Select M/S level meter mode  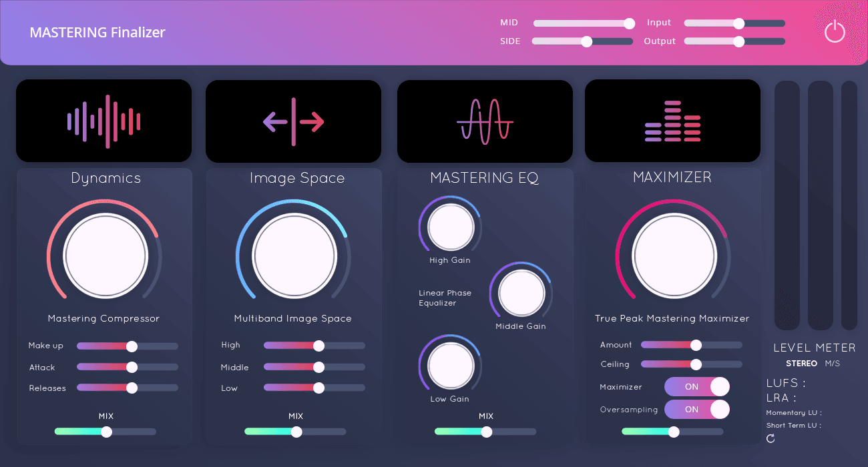coord(833,364)
